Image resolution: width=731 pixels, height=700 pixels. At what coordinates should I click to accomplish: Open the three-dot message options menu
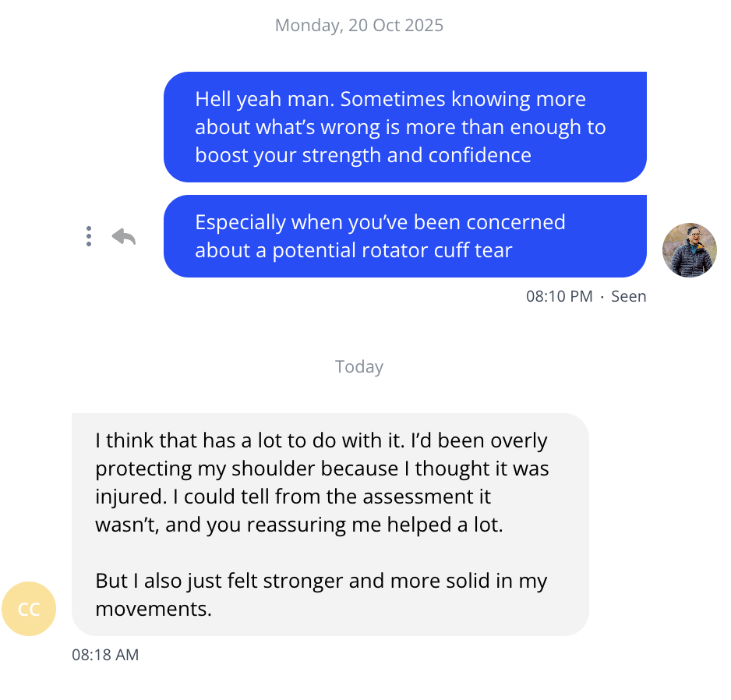pyautogui.click(x=89, y=236)
